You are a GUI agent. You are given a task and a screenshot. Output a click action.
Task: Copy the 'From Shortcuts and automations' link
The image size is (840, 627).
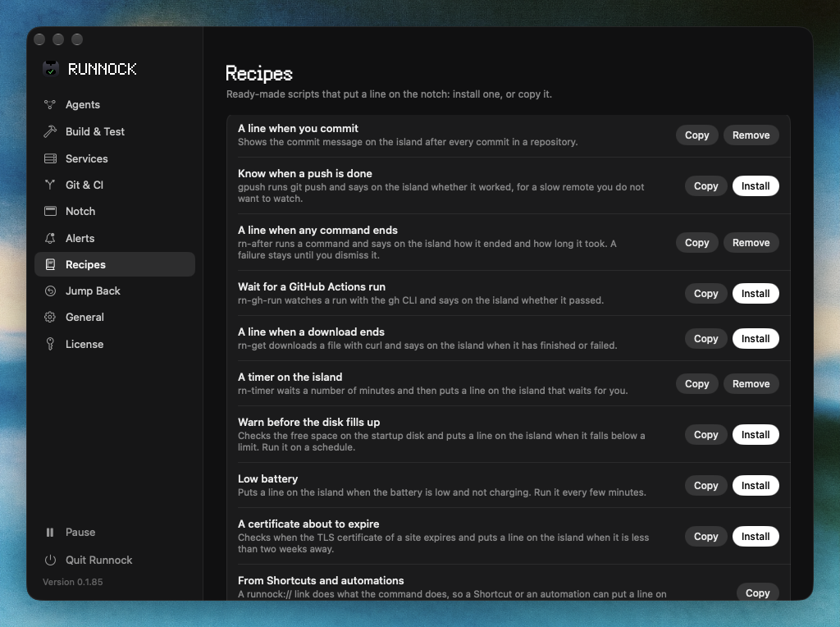(757, 593)
